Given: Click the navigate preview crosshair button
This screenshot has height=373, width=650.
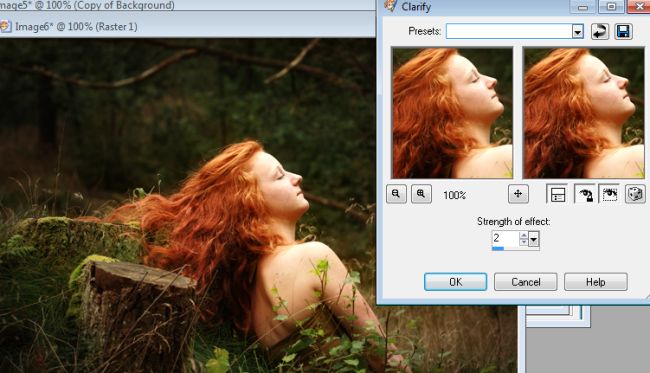Looking at the screenshot, I should pyautogui.click(x=518, y=194).
